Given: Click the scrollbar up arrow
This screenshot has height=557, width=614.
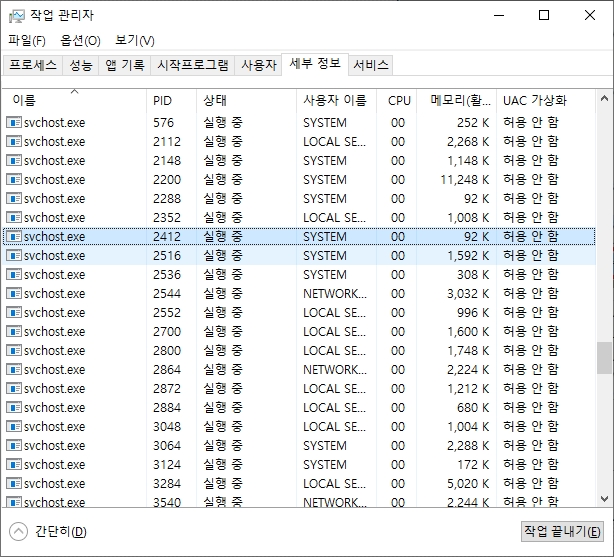Looking at the screenshot, I should click(604, 98).
